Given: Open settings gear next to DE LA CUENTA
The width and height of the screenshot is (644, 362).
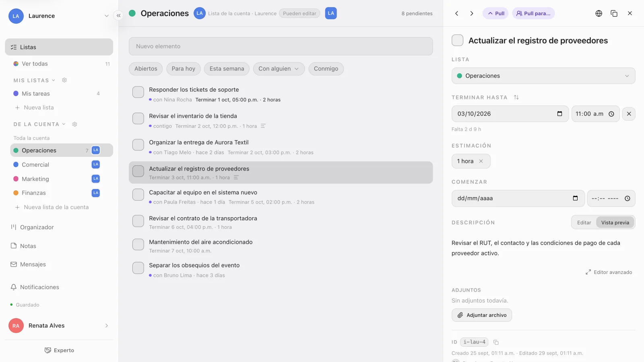Looking at the screenshot, I should [74, 124].
